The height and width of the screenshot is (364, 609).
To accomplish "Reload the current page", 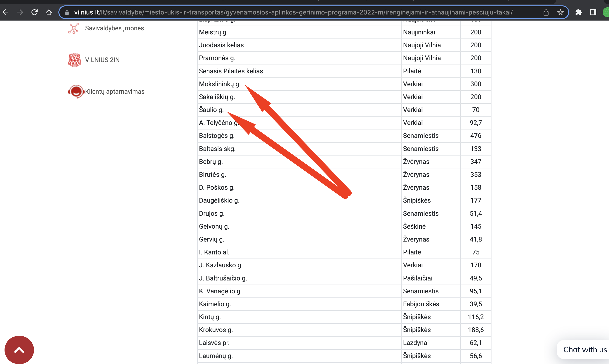I will point(34,12).
